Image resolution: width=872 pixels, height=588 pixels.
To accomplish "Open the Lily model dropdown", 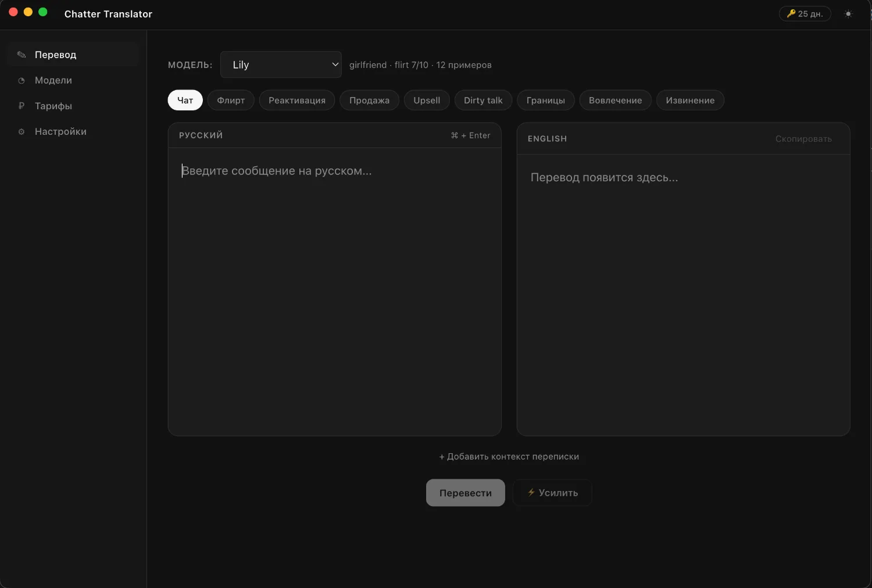I will (281, 64).
